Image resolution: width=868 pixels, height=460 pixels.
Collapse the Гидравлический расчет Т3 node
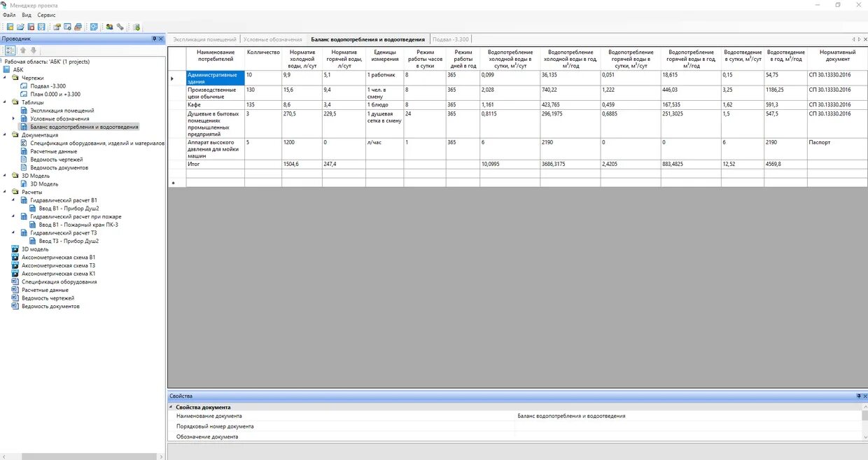point(14,232)
